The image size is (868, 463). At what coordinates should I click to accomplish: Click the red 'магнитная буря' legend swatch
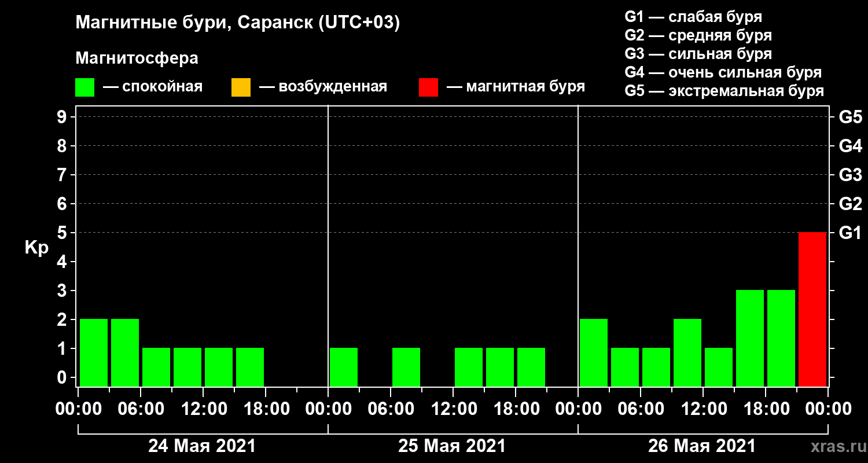[x=428, y=87]
